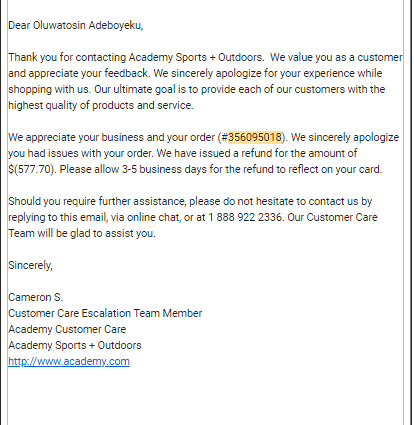The height and width of the screenshot is (425, 414).
Task: Click the Customer Care Escalation Team Member line
Action: pos(105,313)
